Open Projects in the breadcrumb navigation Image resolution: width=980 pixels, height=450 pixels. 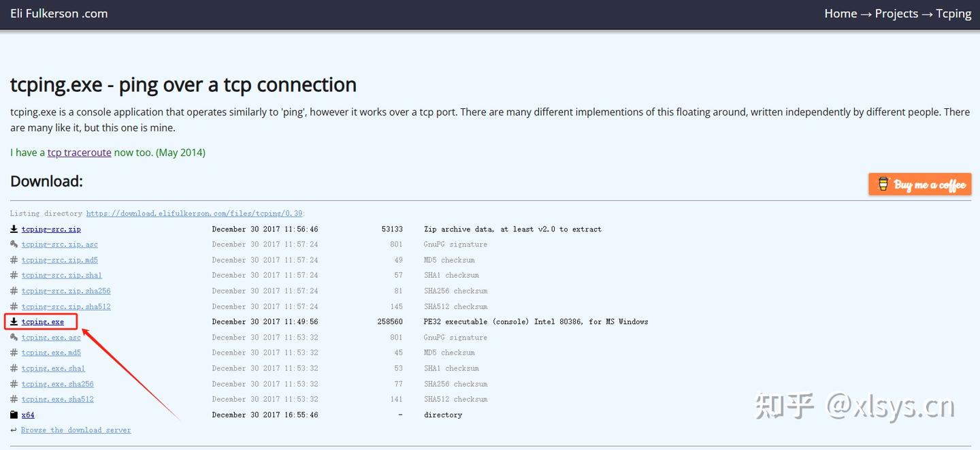896,14
